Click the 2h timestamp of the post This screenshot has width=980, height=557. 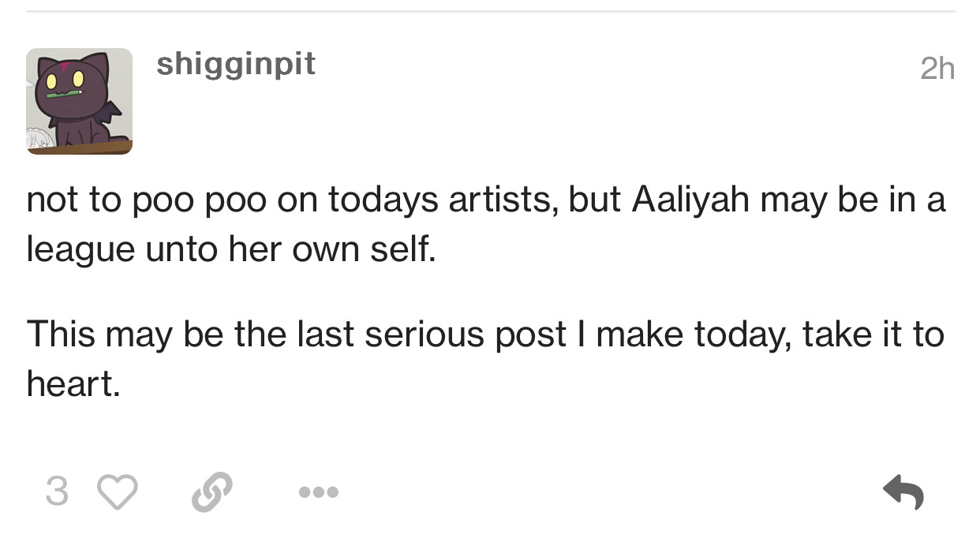[x=937, y=69]
